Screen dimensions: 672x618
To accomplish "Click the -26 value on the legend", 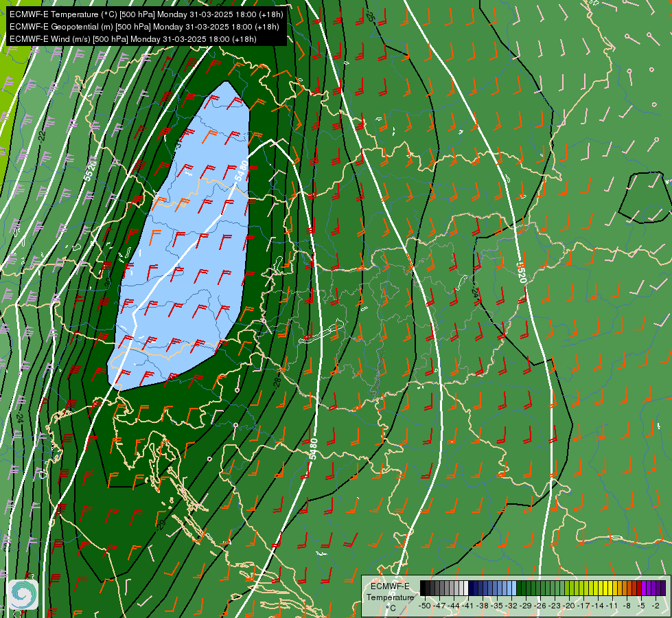I will (540, 606).
